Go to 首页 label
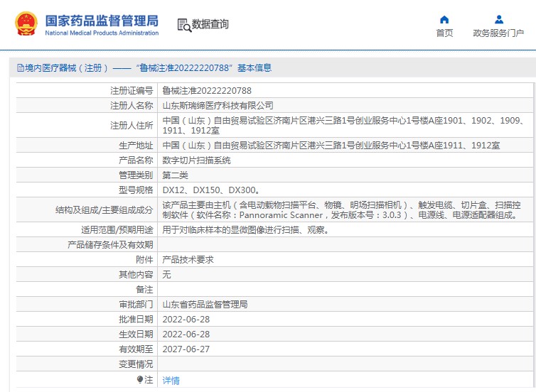 coord(444,33)
